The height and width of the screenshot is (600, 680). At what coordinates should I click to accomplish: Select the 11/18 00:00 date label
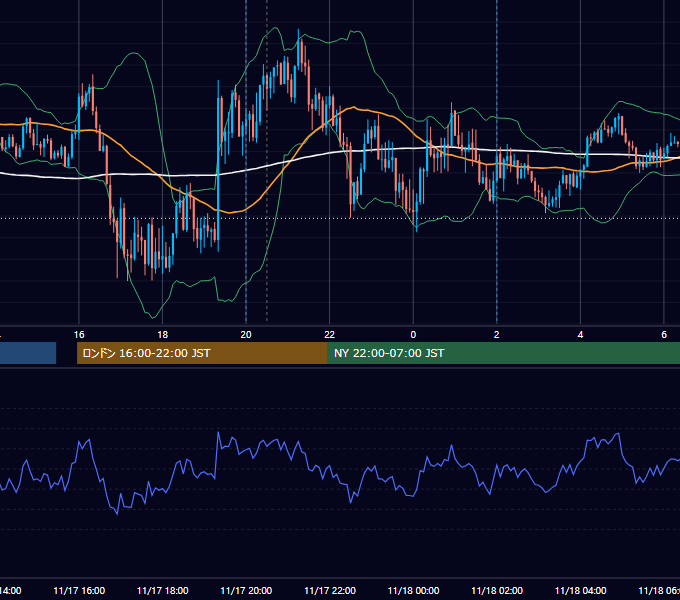point(413,590)
